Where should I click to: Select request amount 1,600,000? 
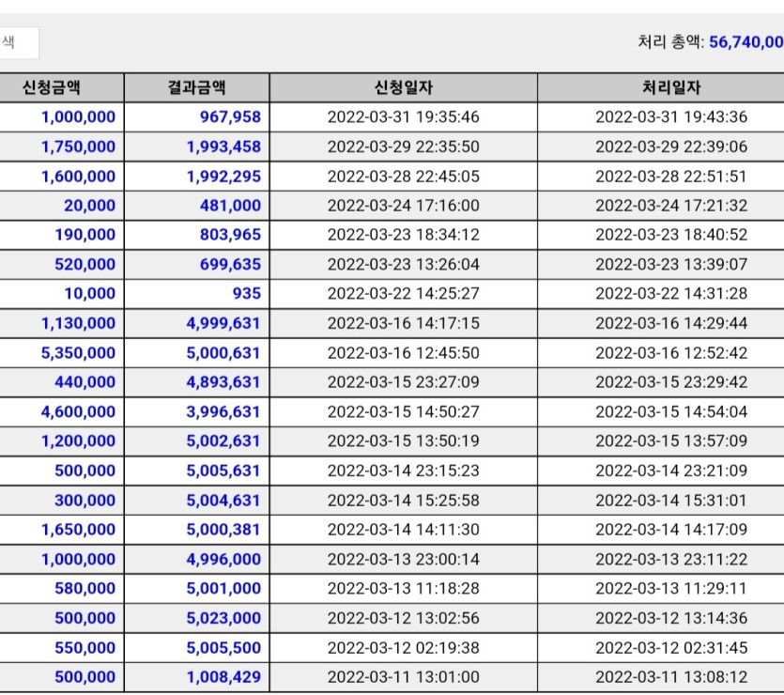(x=78, y=177)
